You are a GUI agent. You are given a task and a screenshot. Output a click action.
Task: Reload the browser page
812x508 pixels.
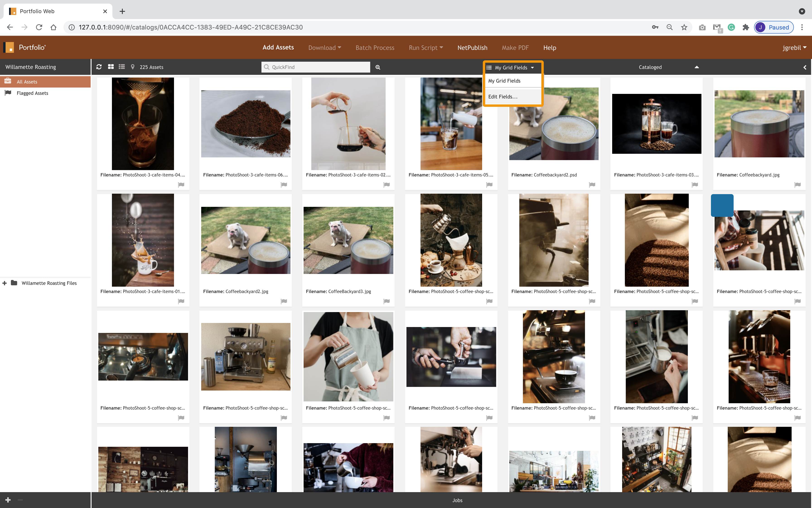39,27
